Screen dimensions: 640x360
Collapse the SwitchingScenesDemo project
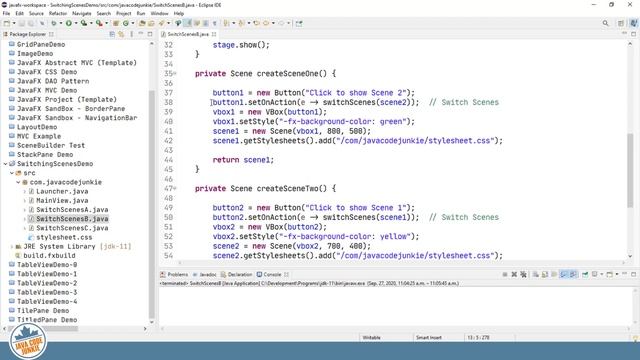point(5,164)
